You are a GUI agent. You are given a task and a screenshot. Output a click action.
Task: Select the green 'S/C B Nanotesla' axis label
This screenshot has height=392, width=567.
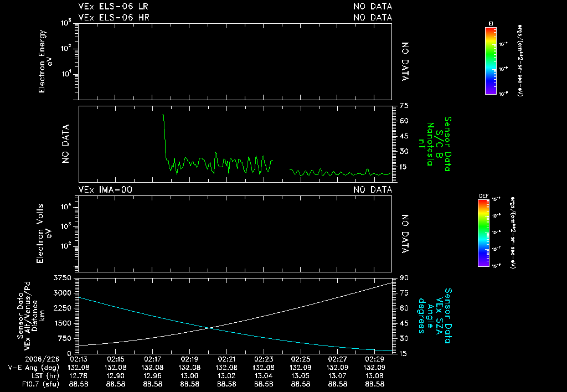pyautogui.click(x=434, y=144)
